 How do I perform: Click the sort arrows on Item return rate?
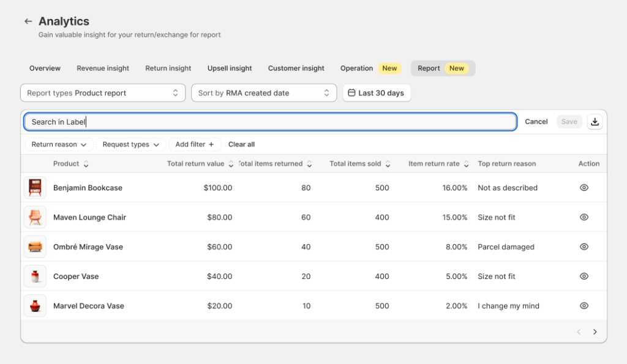467,164
